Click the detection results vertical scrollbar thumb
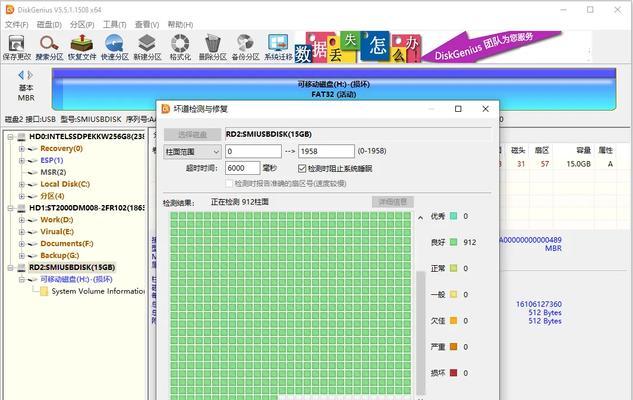This screenshot has height=400, width=633. coord(420,333)
